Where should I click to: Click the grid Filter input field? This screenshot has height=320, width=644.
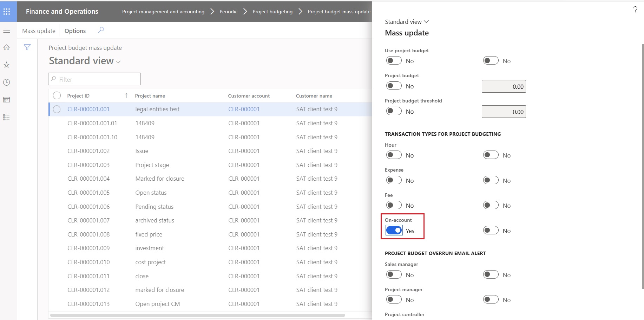pos(94,79)
